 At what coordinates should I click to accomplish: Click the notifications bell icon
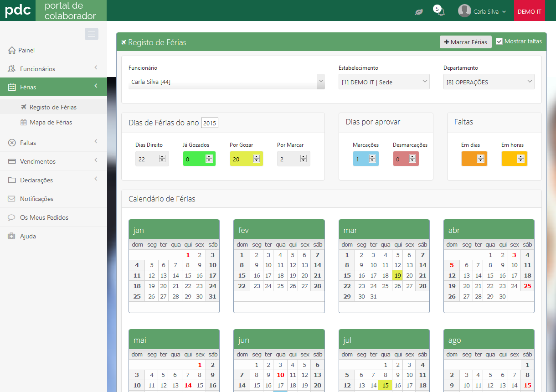coord(441,12)
